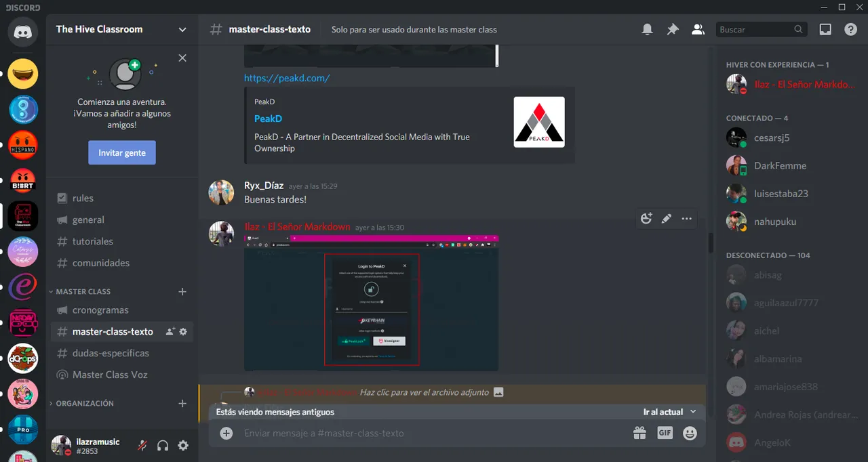Open abisag offline member
The height and width of the screenshot is (462, 868).
point(792,275)
